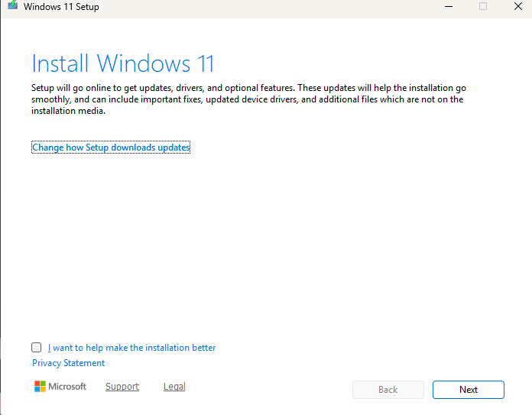This screenshot has width=532, height=415.
Task: Click the four-color Microsoft logo squares
Action: 40,387
